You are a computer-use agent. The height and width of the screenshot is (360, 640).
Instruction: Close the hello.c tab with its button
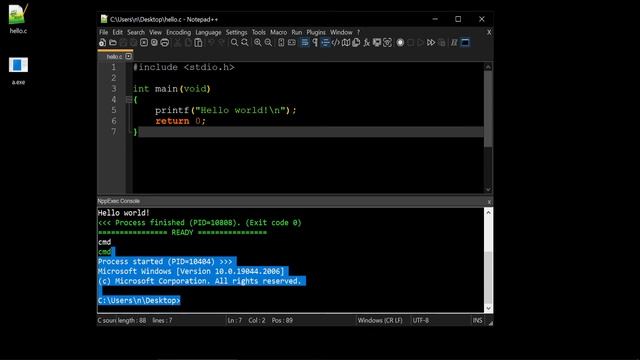tap(129, 56)
